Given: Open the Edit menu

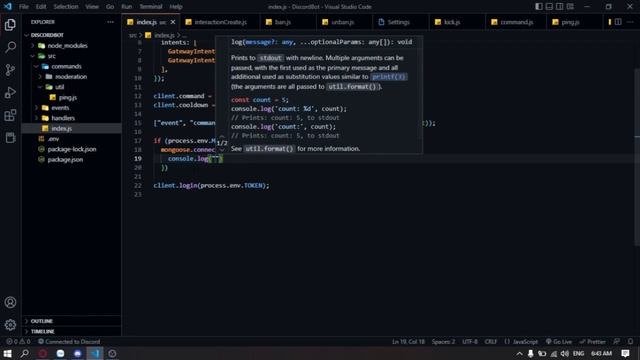Looking at the screenshot, I should (x=41, y=7).
